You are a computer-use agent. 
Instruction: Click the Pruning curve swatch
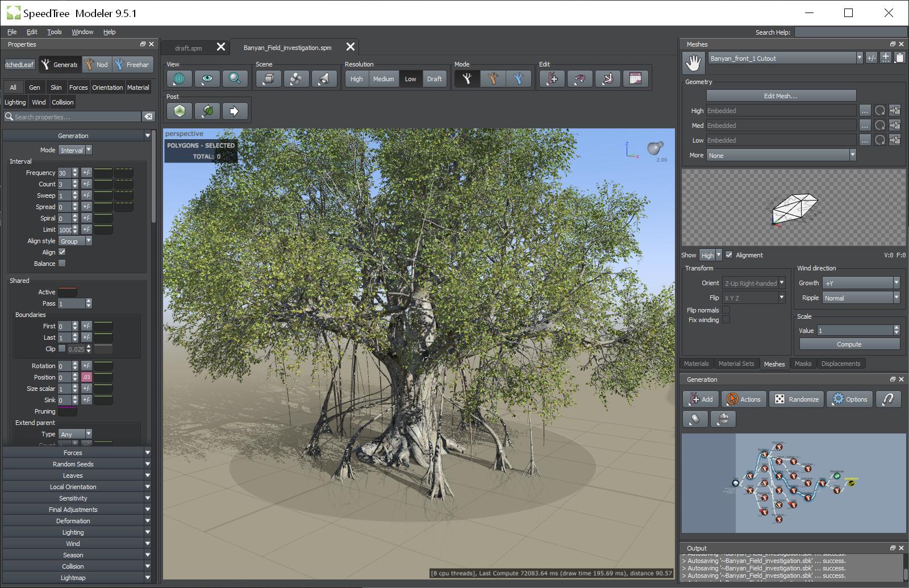tap(67, 411)
